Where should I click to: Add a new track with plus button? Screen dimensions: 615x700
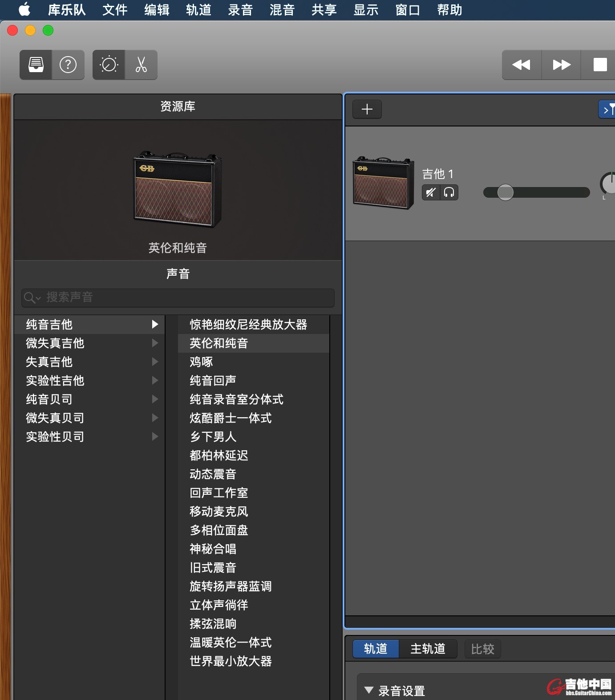[367, 109]
